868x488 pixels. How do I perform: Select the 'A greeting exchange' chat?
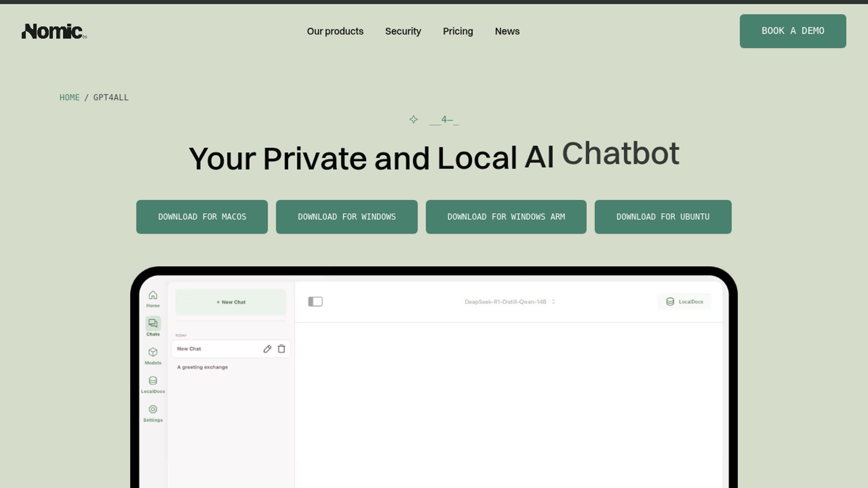(x=203, y=367)
